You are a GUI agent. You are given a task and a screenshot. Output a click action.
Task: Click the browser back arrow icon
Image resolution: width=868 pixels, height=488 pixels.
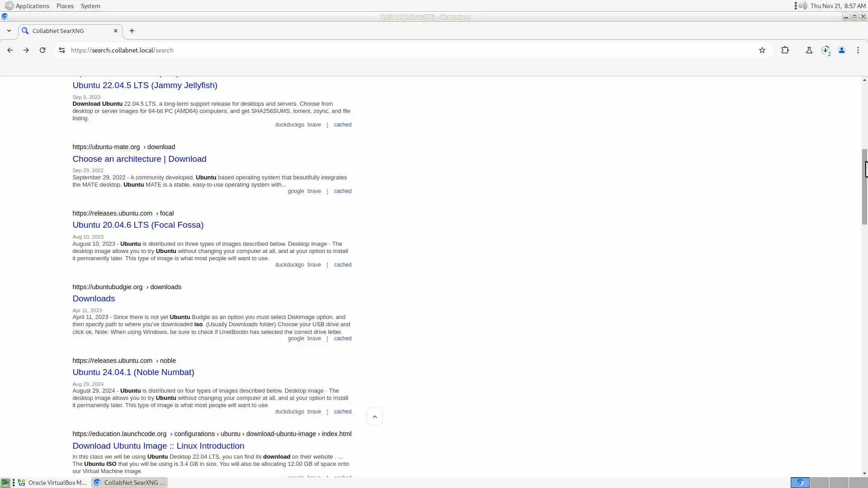point(10,50)
